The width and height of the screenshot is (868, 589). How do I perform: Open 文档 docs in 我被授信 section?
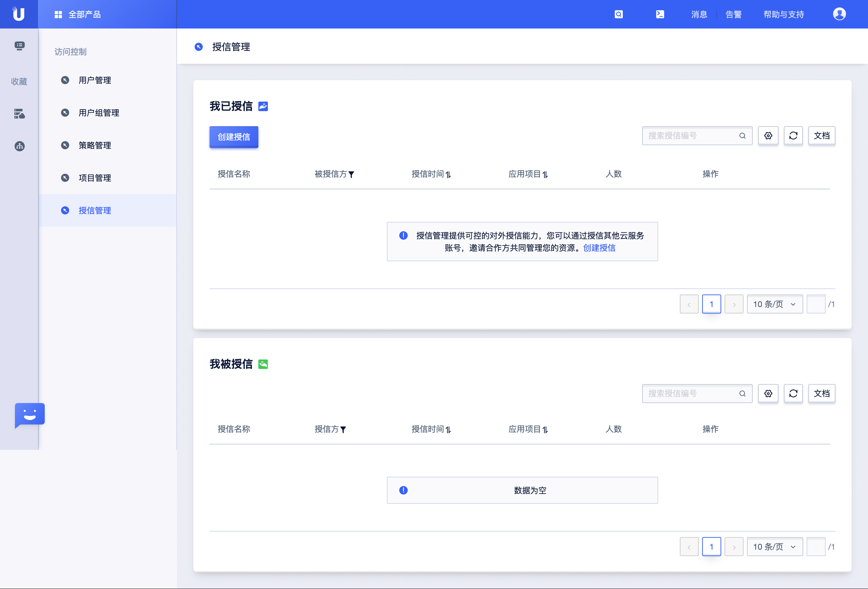click(x=822, y=394)
